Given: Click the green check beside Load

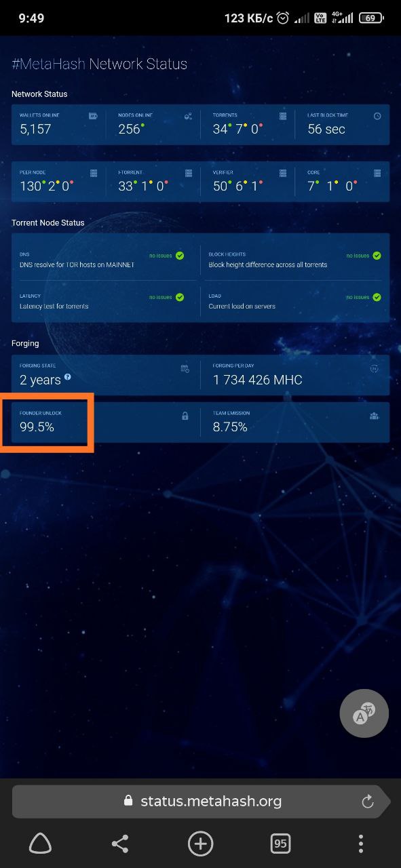Looking at the screenshot, I should (377, 297).
